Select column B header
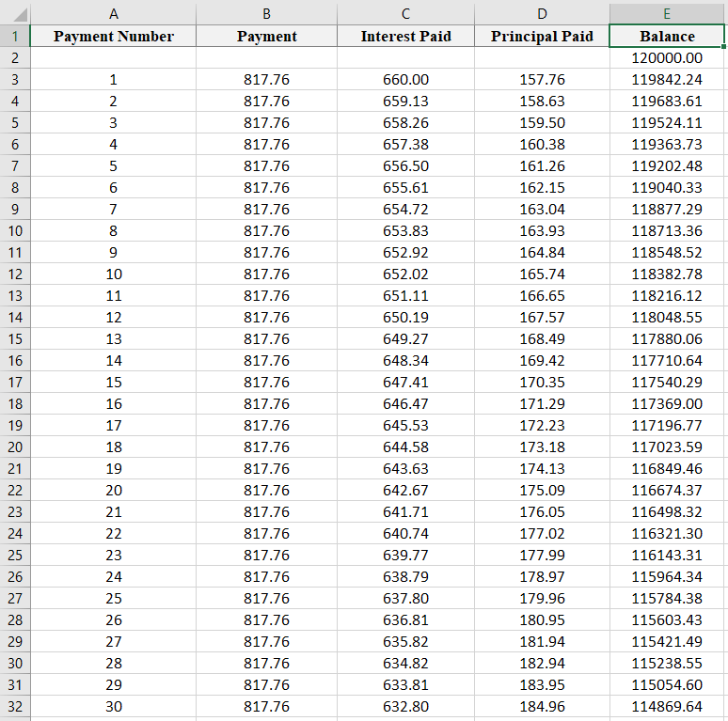The height and width of the screenshot is (721, 728). 266,13
